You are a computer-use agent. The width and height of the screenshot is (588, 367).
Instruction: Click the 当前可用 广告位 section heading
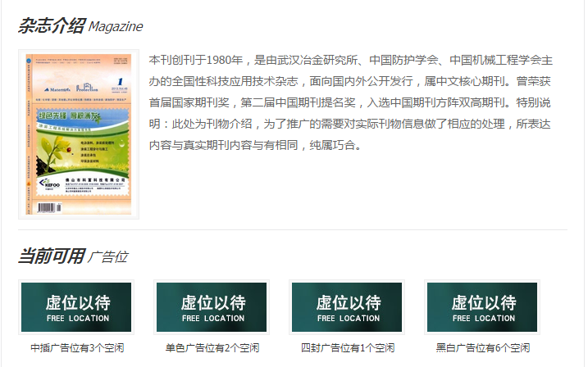point(73,256)
